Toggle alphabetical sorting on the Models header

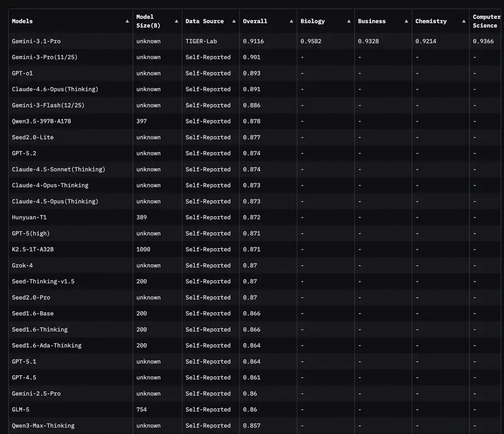(x=128, y=21)
